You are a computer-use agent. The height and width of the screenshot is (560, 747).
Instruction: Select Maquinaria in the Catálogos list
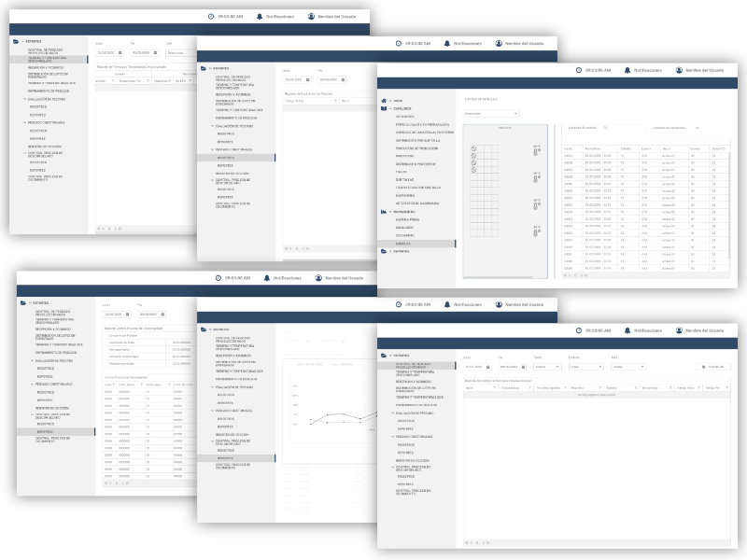point(404,196)
